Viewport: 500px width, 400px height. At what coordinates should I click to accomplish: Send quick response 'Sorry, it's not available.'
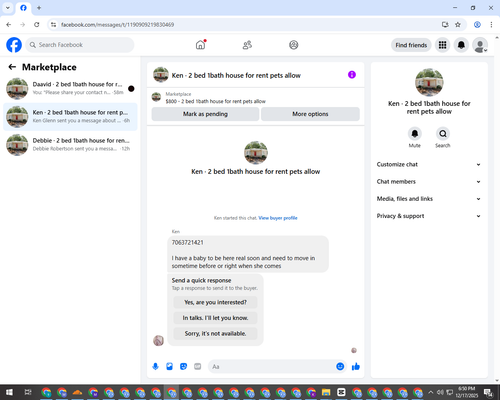215,333
